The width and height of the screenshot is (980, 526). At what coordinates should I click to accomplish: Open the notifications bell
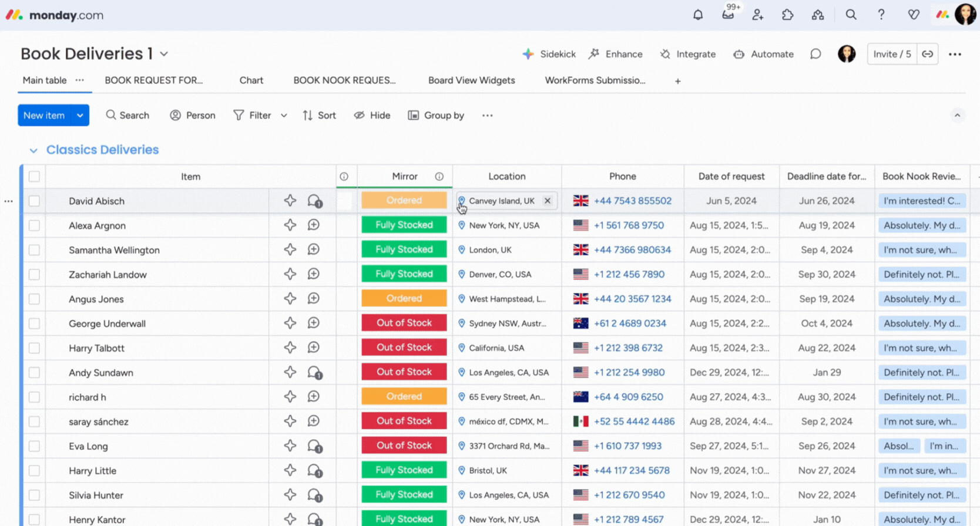tap(698, 15)
